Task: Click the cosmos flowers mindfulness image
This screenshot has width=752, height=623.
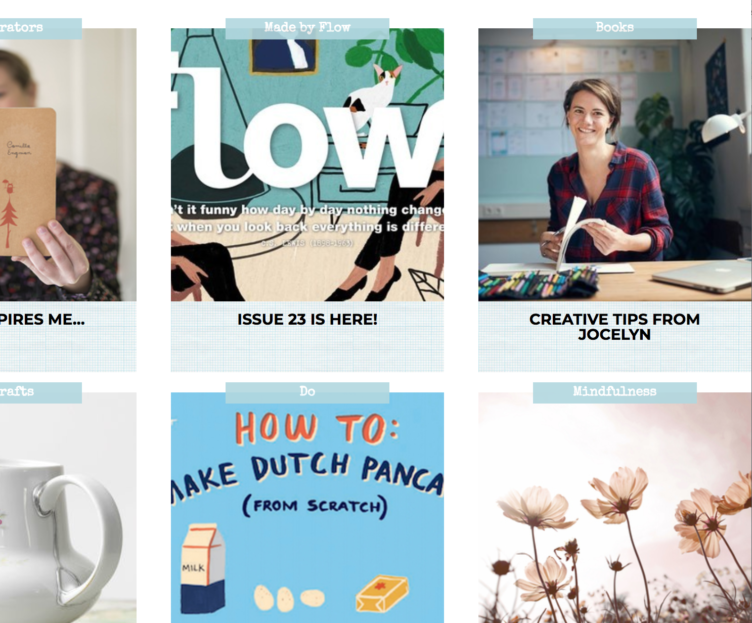Action: click(x=615, y=507)
